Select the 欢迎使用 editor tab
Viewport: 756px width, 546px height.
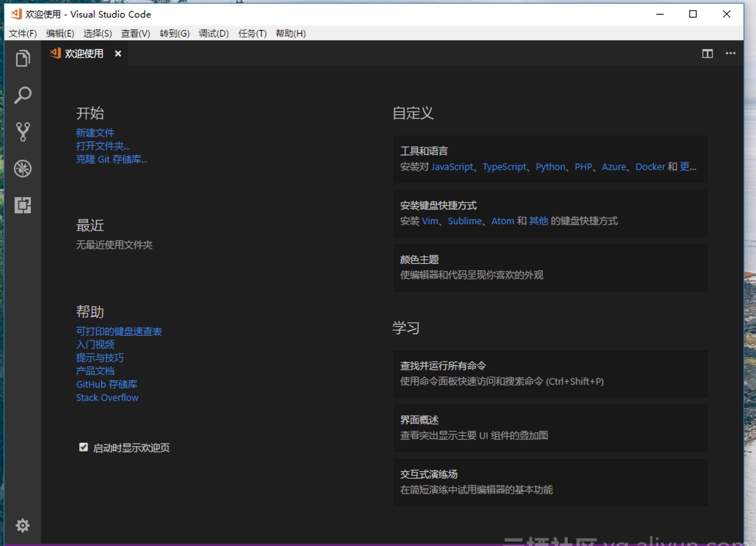[84, 54]
